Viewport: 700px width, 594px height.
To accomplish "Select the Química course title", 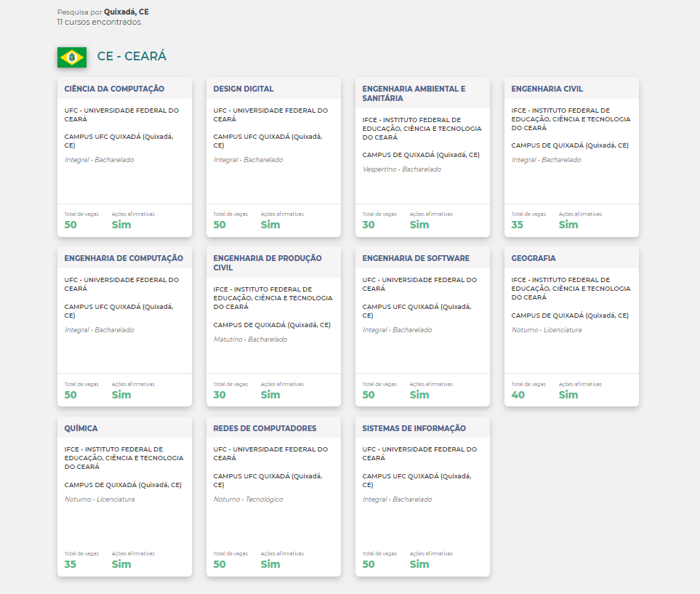I will tap(81, 428).
